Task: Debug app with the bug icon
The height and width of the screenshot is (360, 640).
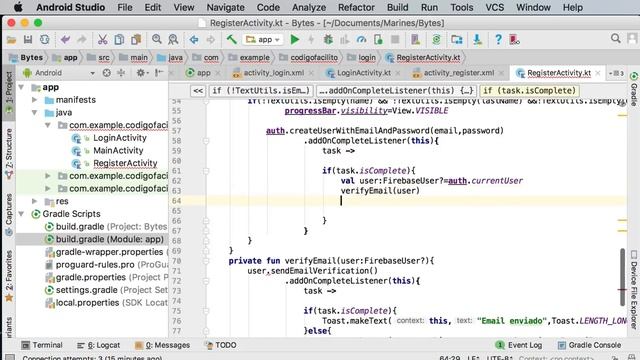Action: point(328,40)
